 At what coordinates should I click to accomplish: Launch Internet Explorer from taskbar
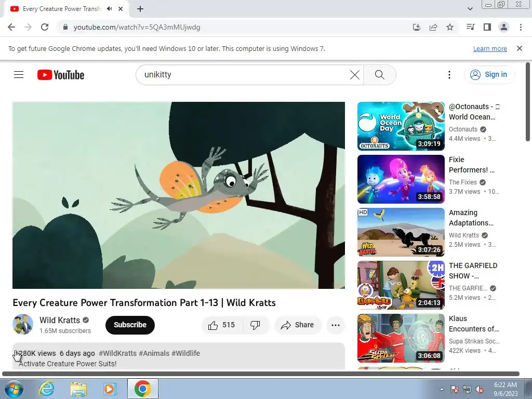pos(46,389)
